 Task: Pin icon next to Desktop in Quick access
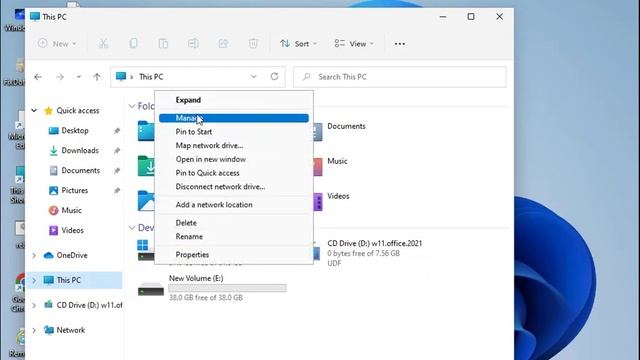pos(117,131)
